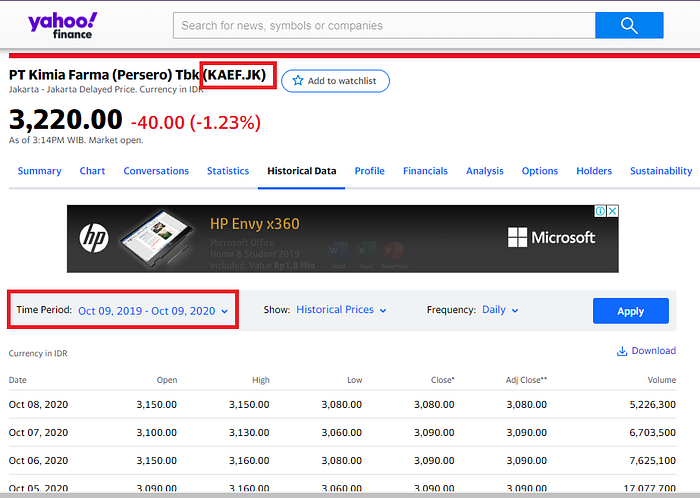Click the Volume column header
Viewport: 700px width, 498px height.
tap(662, 380)
